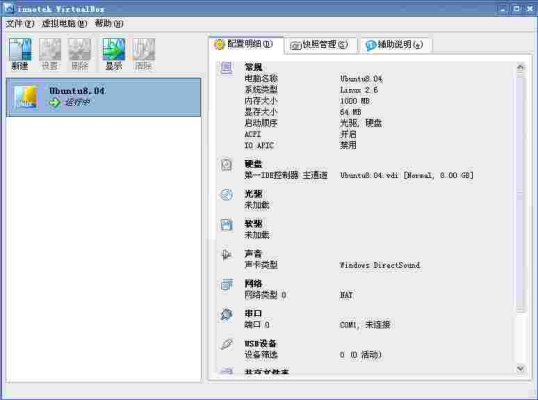
Task: Switch to the 配置明细 (Details) tab
Action: [246, 44]
